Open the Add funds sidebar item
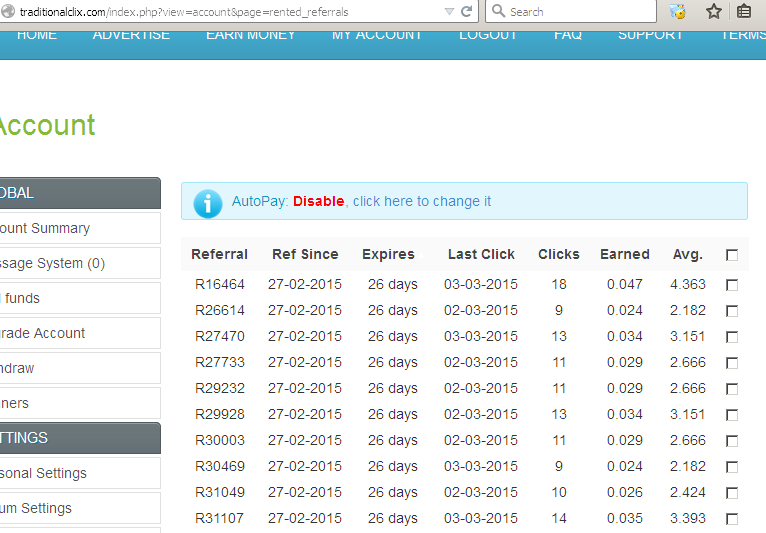 [x=80, y=298]
